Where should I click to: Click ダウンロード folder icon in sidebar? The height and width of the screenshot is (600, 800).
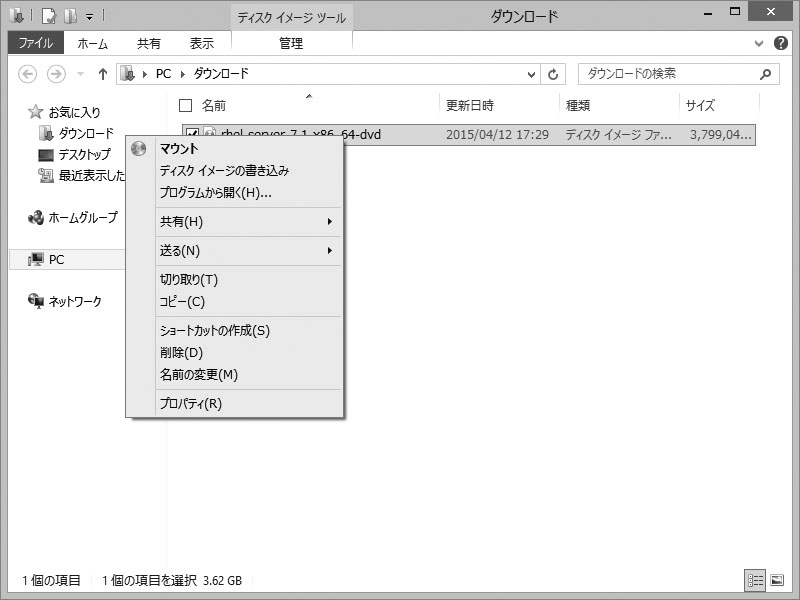(46, 134)
